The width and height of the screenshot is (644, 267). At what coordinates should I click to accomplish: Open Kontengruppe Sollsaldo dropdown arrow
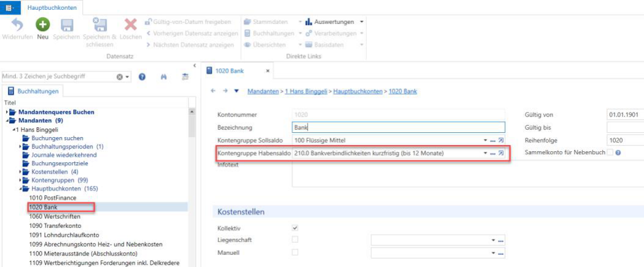point(485,141)
